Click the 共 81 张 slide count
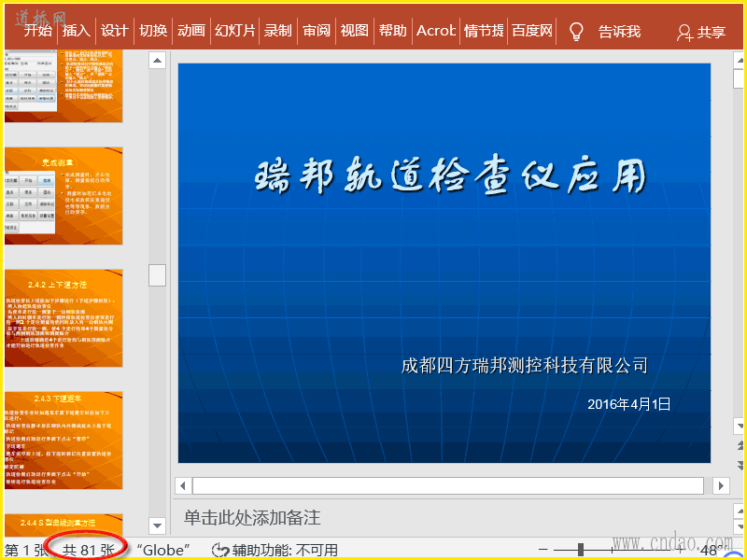This screenshot has width=747, height=560. pos(89,550)
